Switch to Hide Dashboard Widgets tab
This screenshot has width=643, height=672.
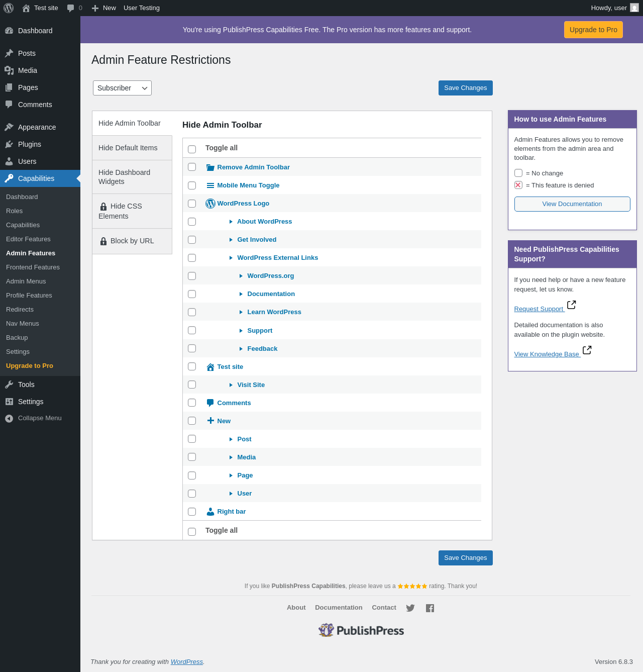(132, 177)
